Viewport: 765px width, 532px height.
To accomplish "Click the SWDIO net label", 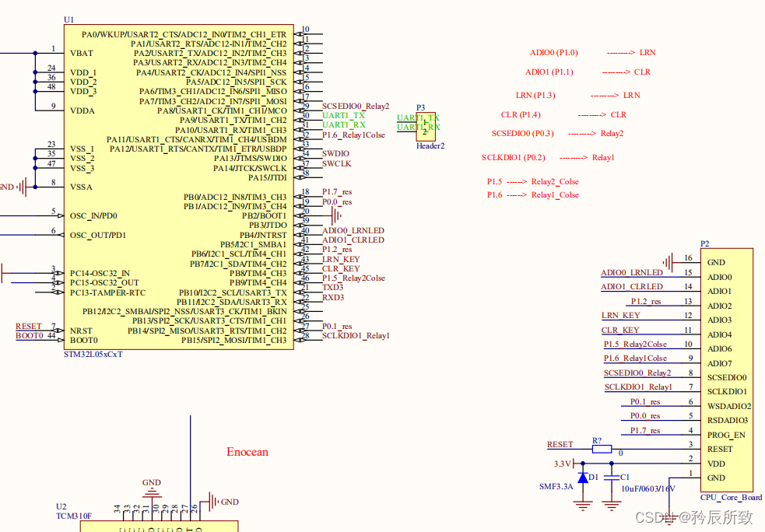I will click(335, 153).
